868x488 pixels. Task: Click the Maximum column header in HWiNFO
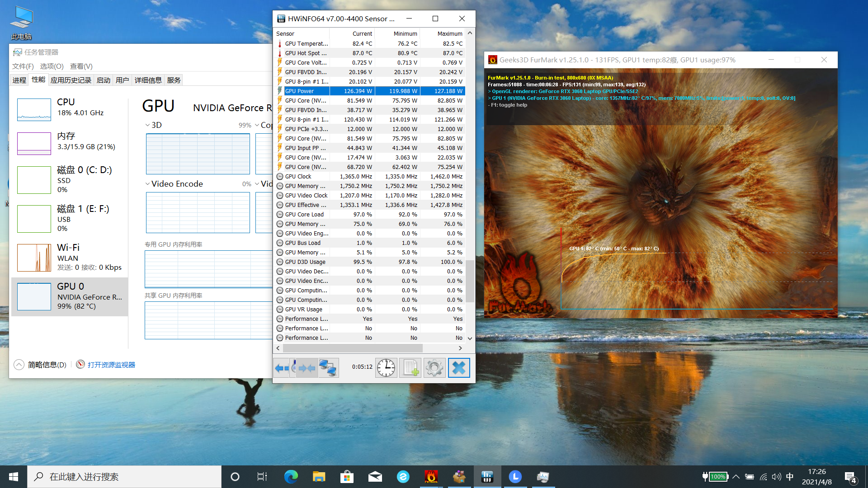click(x=443, y=33)
